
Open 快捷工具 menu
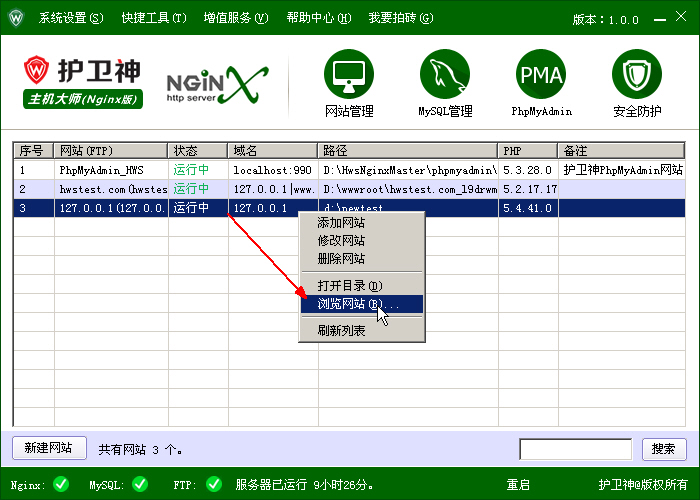tap(154, 18)
